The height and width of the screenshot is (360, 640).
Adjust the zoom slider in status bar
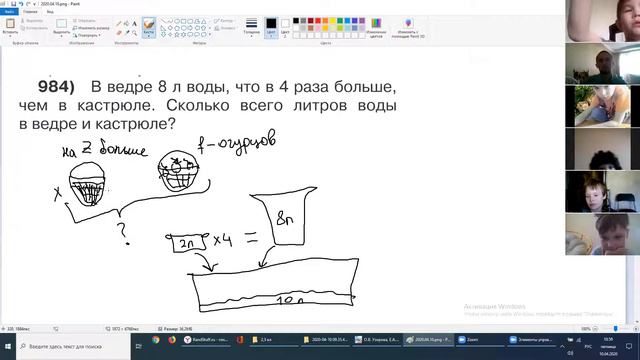pos(616,329)
